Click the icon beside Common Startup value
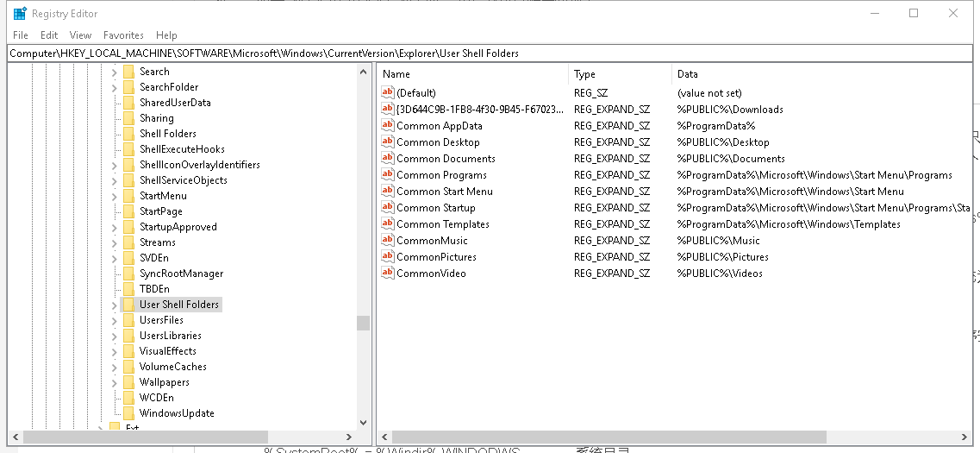Image resolution: width=980 pixels, height=453 pixels. (388, 207)
